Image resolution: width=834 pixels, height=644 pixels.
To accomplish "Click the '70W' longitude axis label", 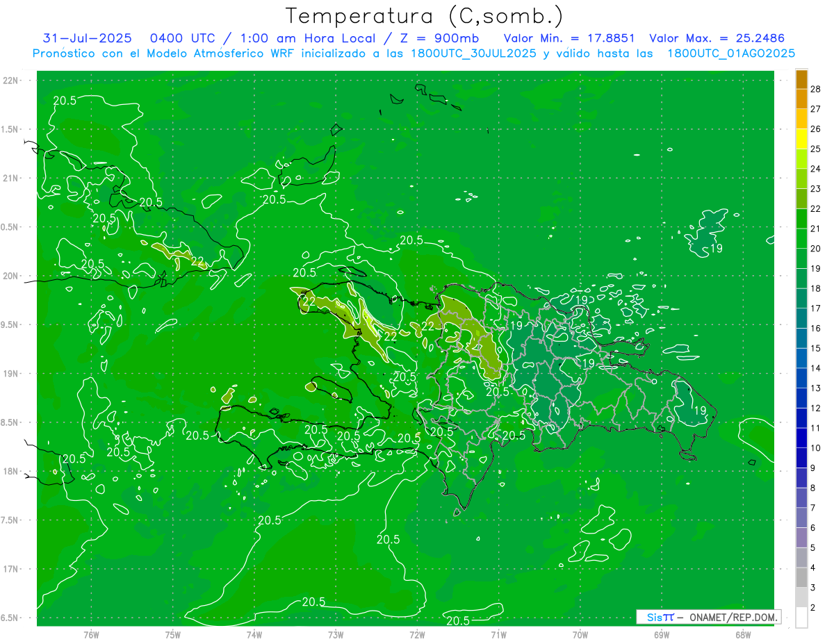I will pos(580,635).
